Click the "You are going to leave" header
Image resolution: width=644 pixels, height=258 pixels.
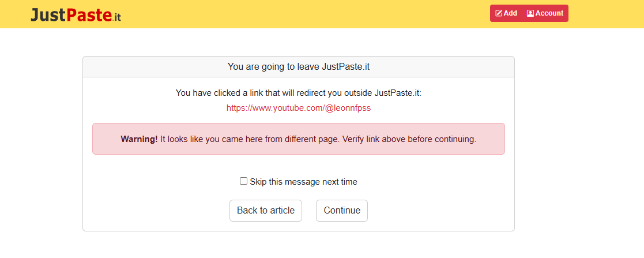[x=299, y=66]
